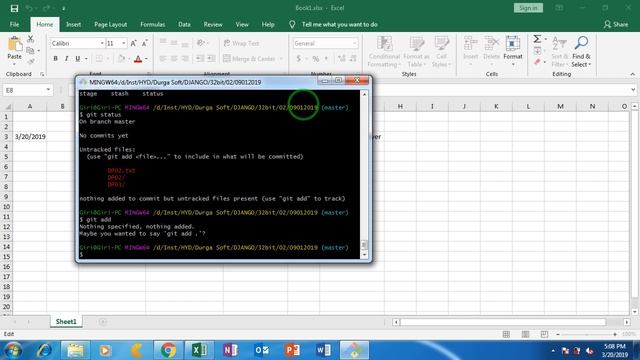Open Outlook from the taskbar
The width and height of the screenshot is (640, 360).
(261, 351)
